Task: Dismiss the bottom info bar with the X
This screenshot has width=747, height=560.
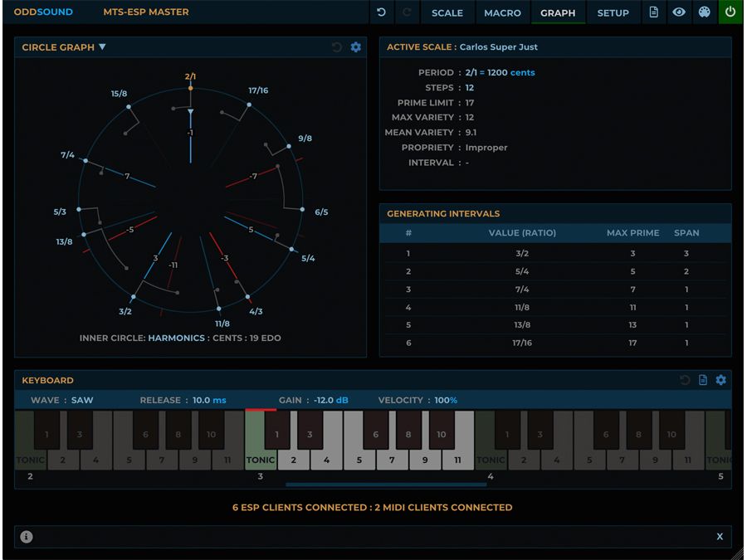Action: [x=720, y=537]
